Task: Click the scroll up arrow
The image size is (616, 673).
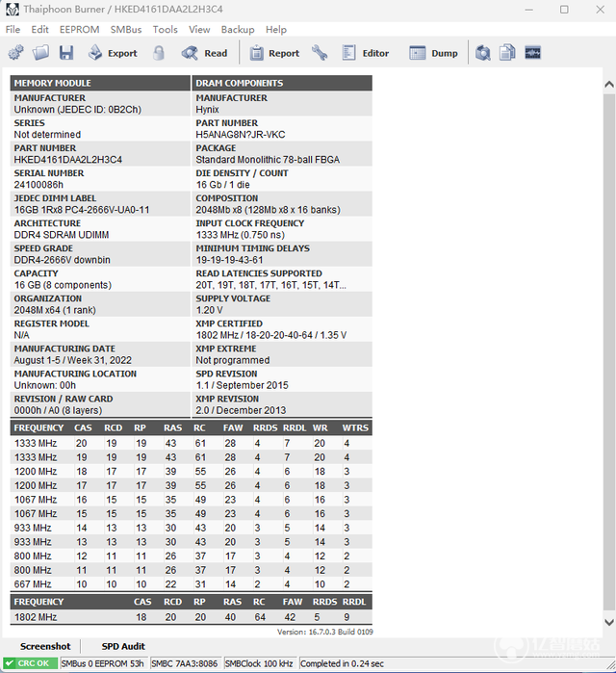Action: [609, 85]
